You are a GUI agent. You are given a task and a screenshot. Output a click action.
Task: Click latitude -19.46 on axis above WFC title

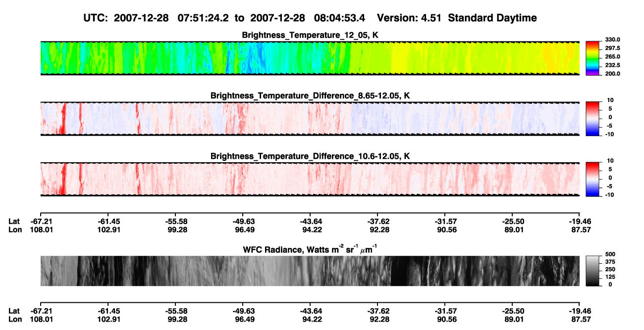[x=581, y=221]
